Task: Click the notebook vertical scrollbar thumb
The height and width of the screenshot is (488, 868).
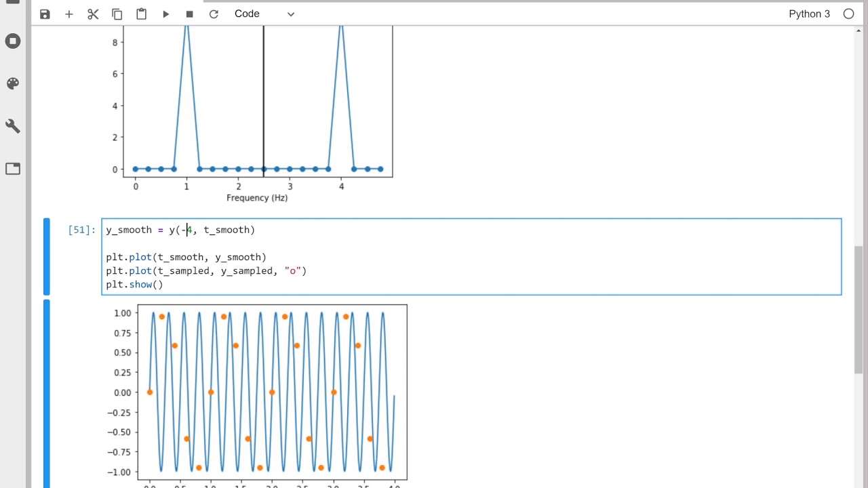Action: [859, 310]
